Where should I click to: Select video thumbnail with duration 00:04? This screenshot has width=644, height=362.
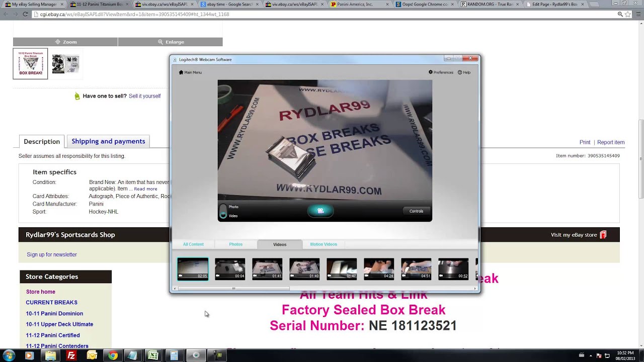coord(230,268)
